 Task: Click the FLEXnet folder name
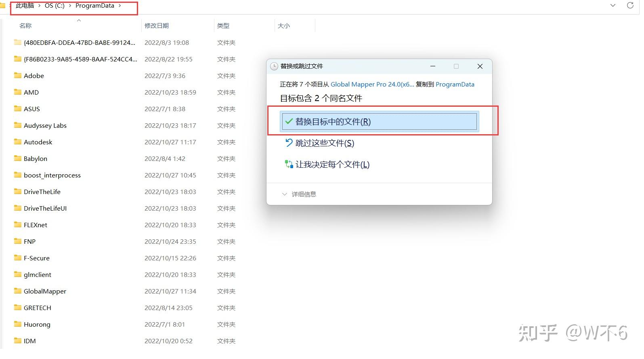pyautogui.click(x=36, y=225)
